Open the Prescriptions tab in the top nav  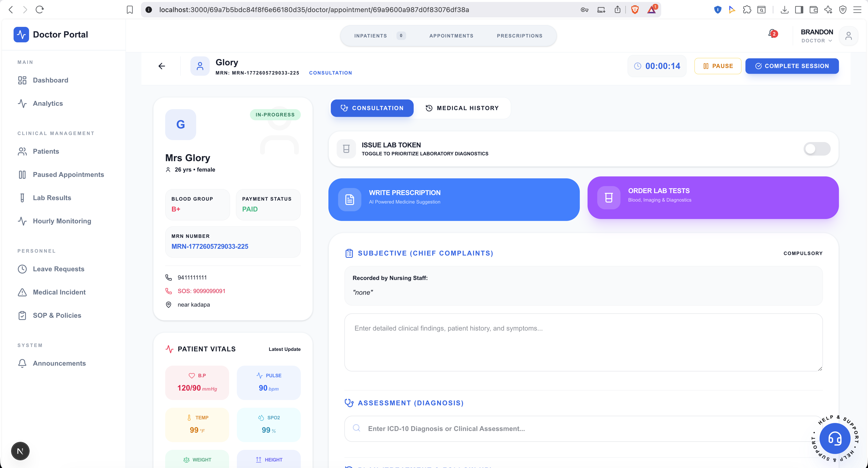519,36
